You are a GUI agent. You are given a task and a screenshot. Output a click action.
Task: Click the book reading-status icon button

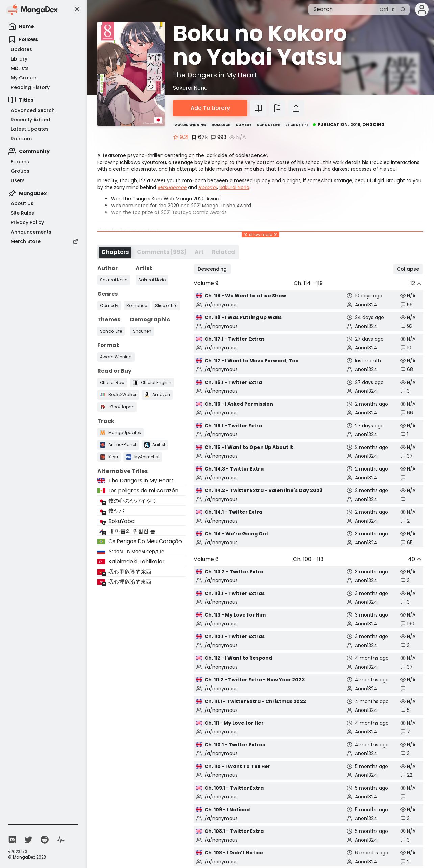pos(258,108)
